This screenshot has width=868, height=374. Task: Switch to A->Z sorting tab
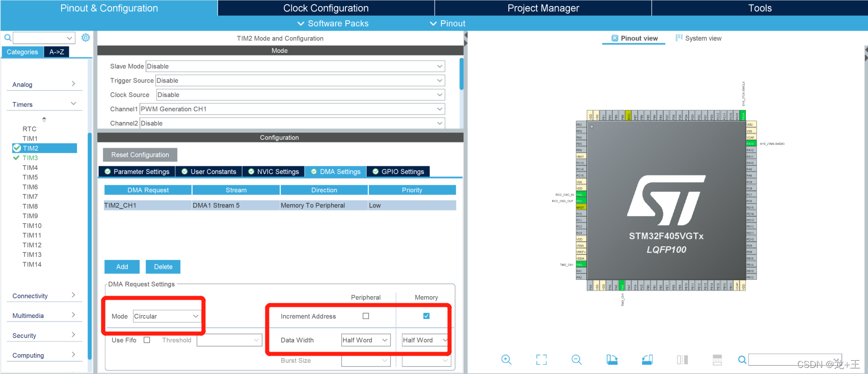57,52
